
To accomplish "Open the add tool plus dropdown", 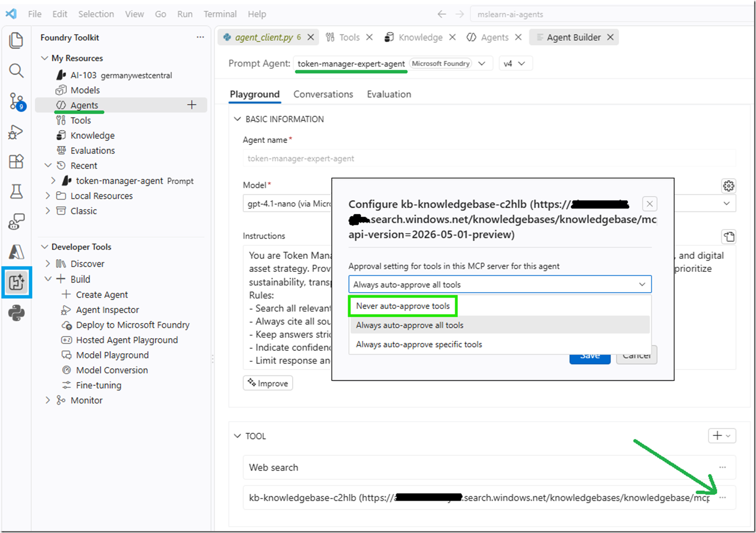I will [x=722, y=436].
